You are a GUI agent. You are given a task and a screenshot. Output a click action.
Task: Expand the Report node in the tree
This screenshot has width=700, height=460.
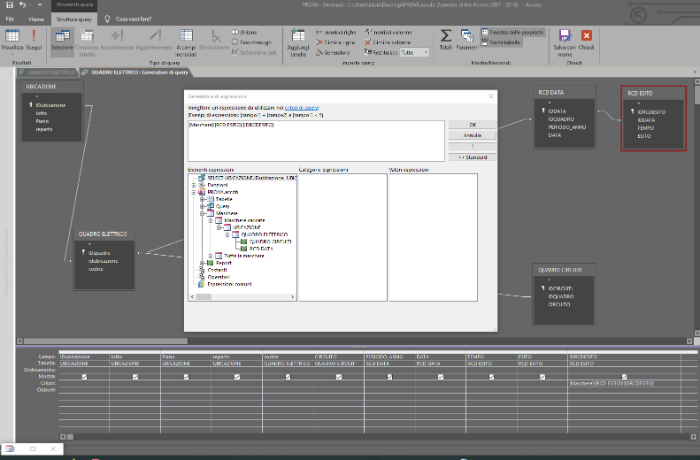point(202,263)
